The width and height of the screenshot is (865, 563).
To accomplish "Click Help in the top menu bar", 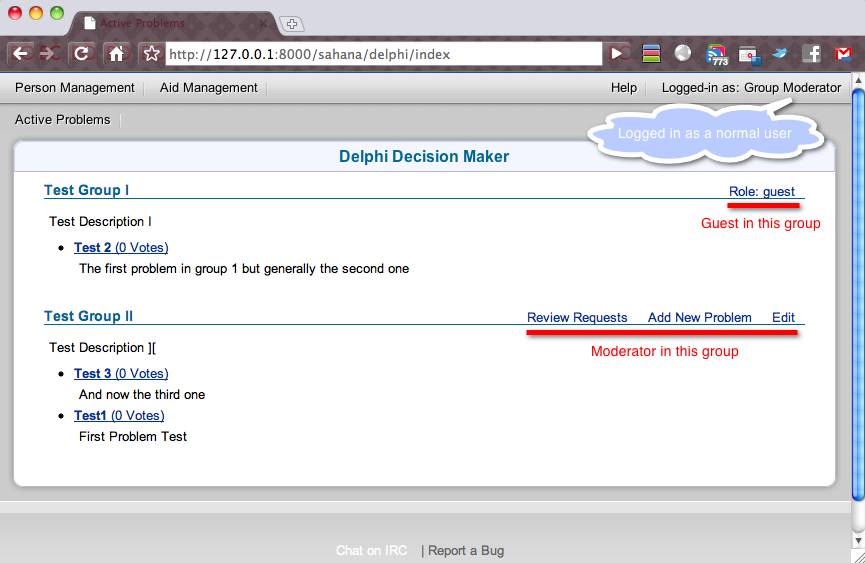I will point(624,88).
